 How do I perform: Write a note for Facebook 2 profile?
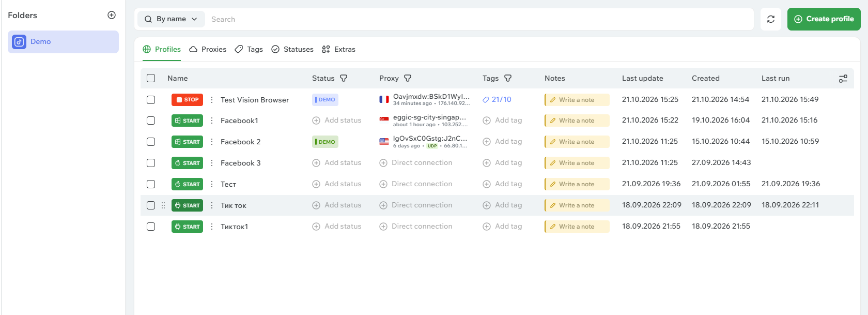[x=577, y=142]
